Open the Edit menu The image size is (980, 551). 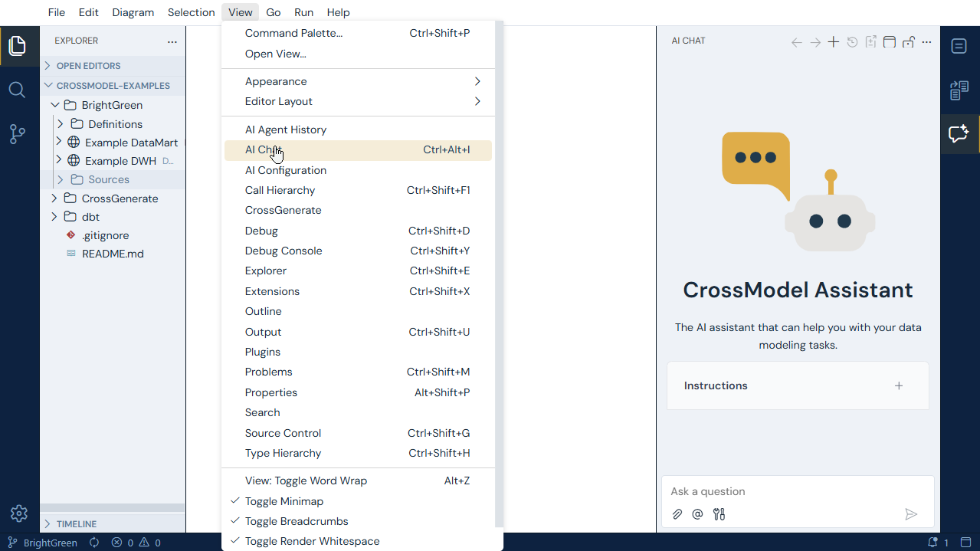coord(89,12)
